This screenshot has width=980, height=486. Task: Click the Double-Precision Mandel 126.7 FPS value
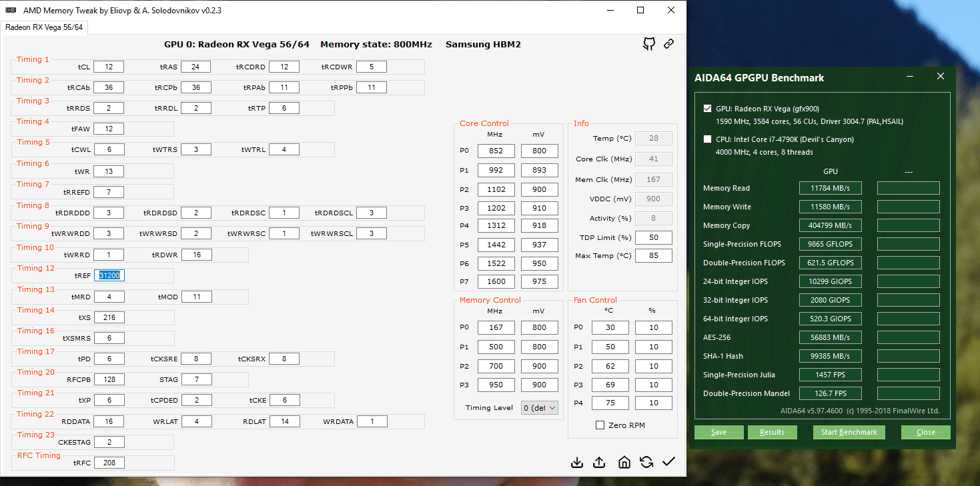(831, 393)
